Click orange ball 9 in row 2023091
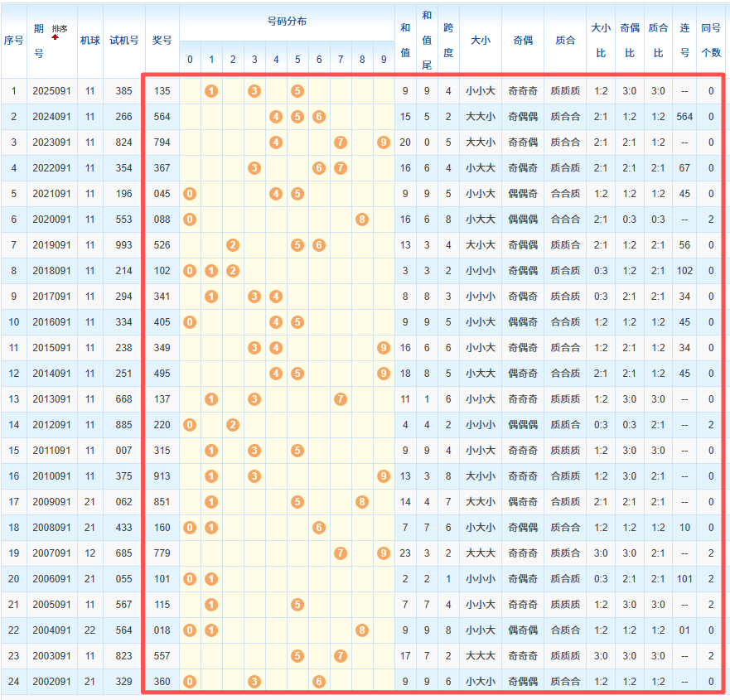This screenshot has width=730, height=700. pyautogui.click(x=383, y=142)
